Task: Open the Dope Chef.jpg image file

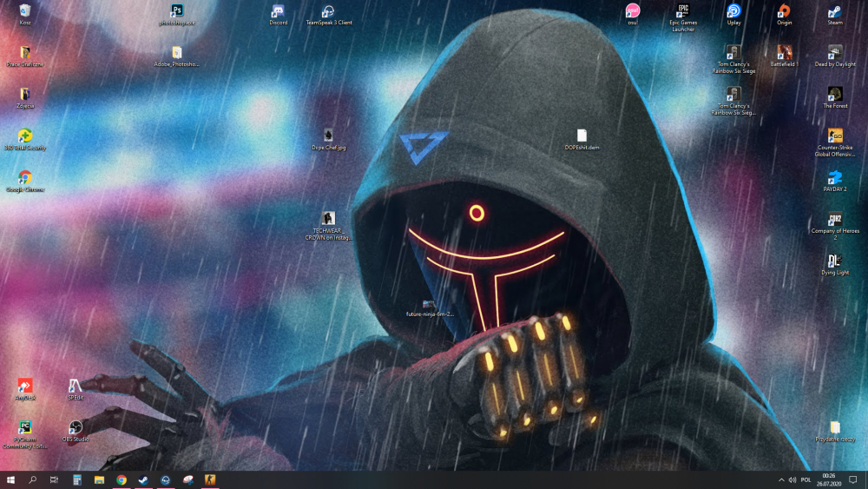Action: click(328, 140)
